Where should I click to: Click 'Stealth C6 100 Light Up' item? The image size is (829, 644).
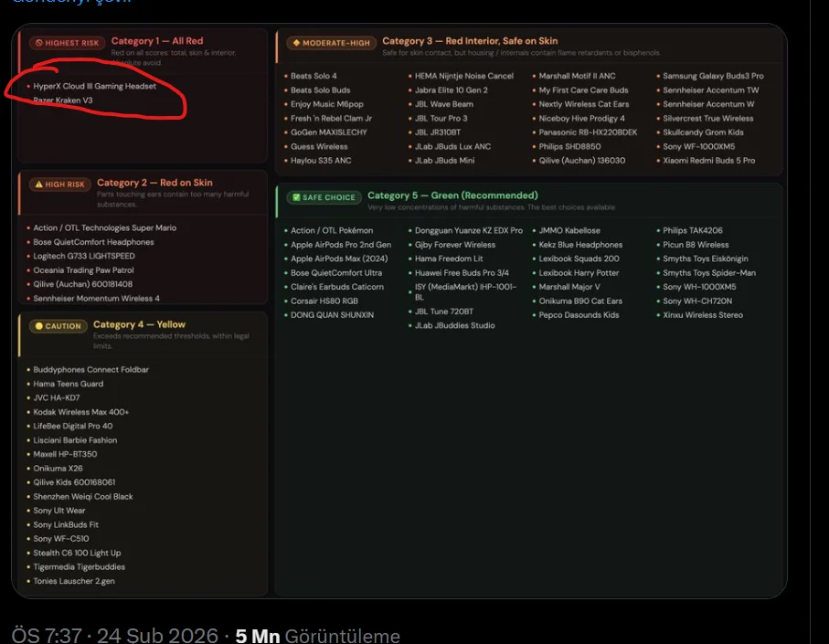pos(77,553)
